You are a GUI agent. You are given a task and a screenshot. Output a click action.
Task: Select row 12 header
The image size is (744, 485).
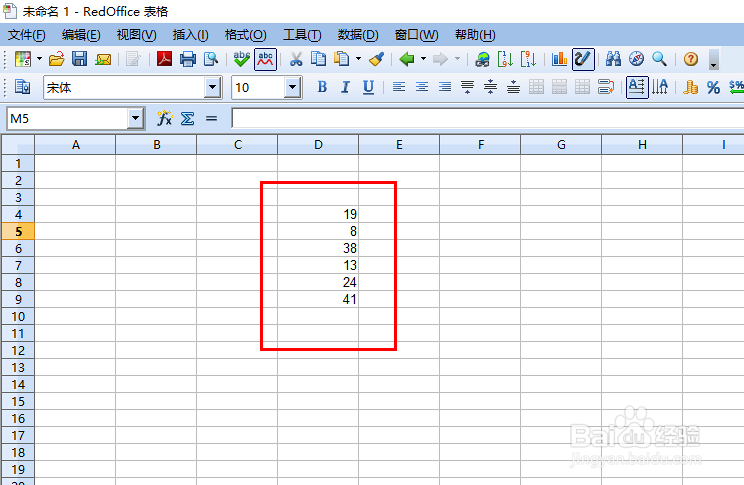coord(18,350)
